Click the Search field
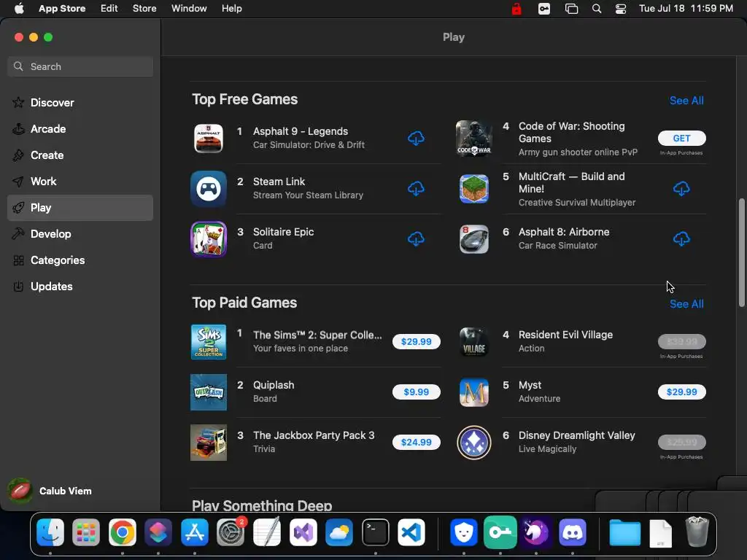747x560 pixels. pos(80,66)
